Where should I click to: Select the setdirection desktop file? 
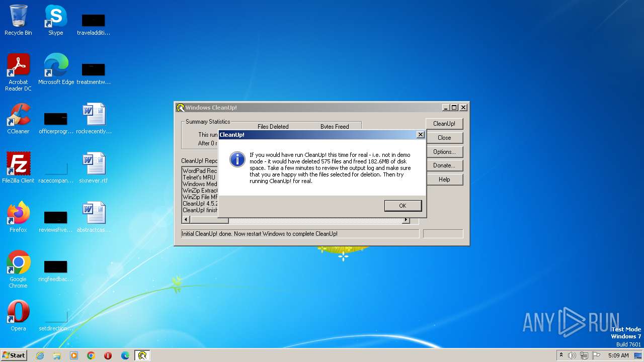coord(56,320)
